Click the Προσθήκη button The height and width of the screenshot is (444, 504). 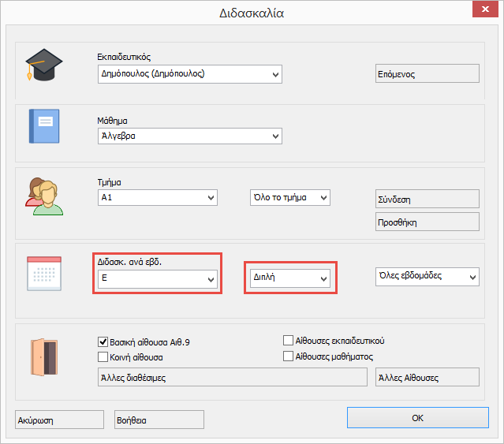427,222
